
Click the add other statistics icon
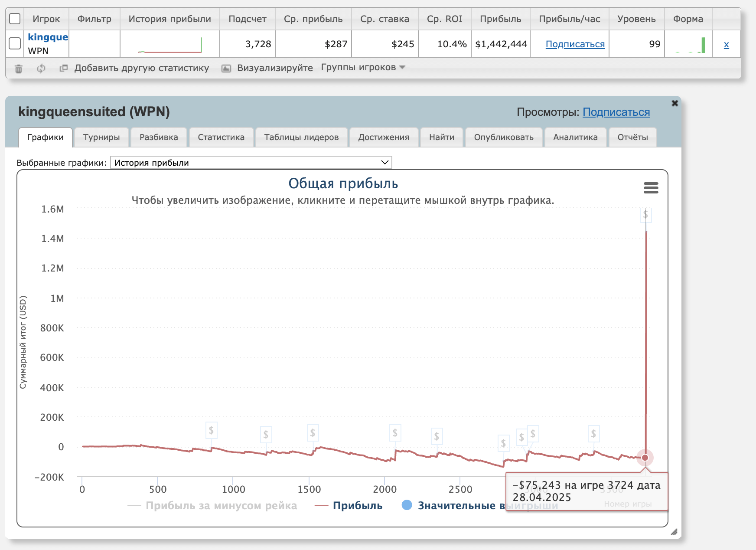pos(64,68)
